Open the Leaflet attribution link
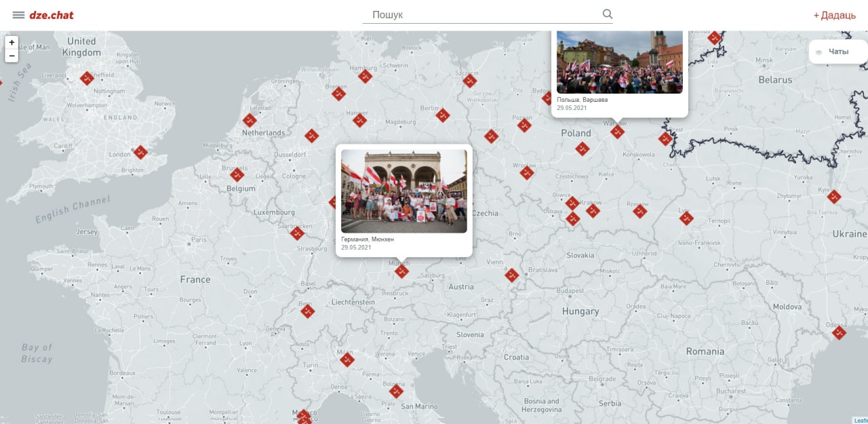The width and height of the screenshot is (868, 424). coord(861,420)
